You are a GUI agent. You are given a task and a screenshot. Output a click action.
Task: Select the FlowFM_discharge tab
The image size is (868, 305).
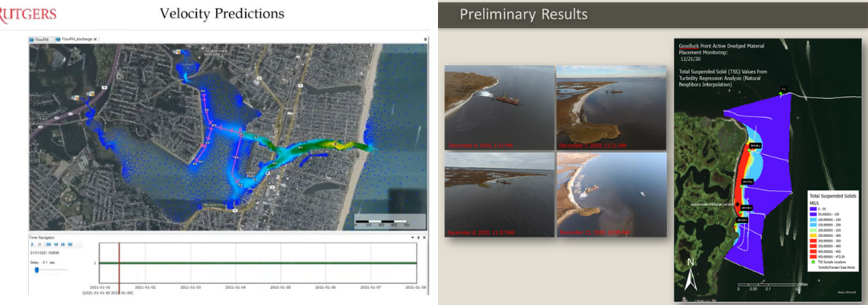(76, 40)
